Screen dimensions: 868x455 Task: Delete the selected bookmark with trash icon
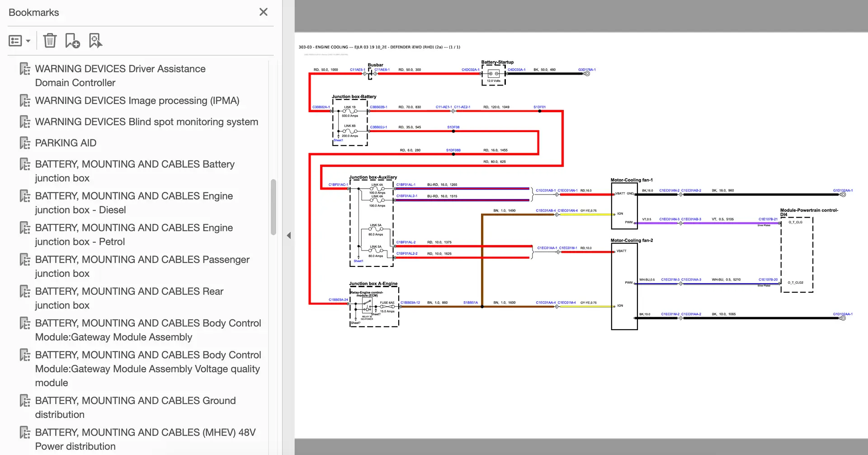pos(50,41)
